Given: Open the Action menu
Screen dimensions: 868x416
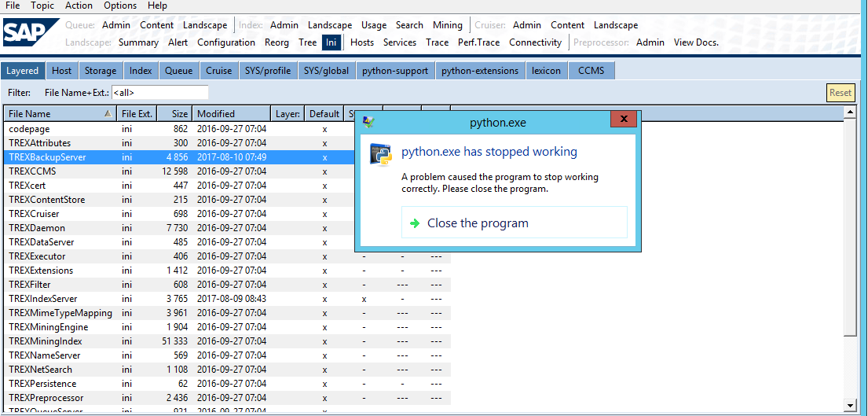Looking at the screenshot, I should [79, 6].
